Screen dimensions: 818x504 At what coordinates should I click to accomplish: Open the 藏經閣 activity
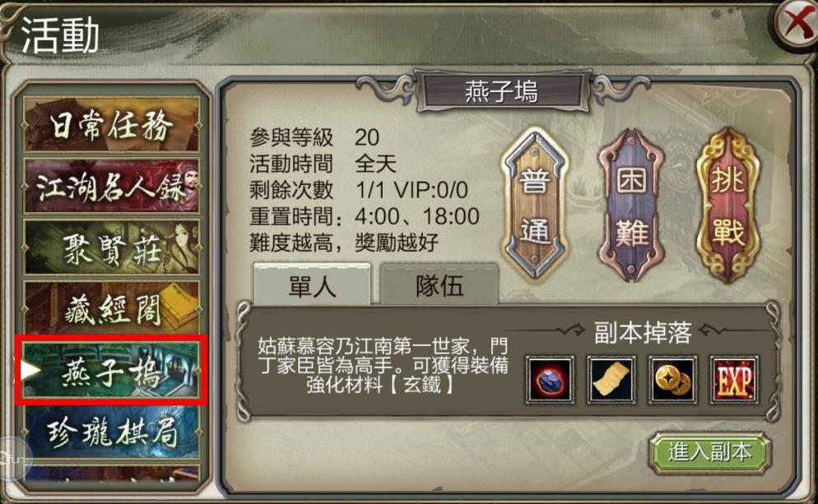click(x=111, y=309)
